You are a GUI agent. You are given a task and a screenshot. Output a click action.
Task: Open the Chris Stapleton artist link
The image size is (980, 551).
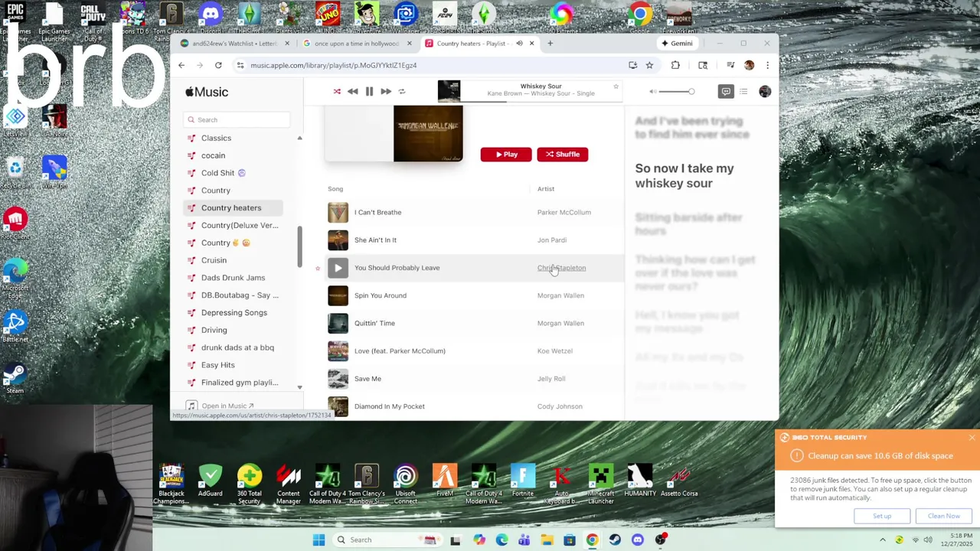click(x=561, y=268)
